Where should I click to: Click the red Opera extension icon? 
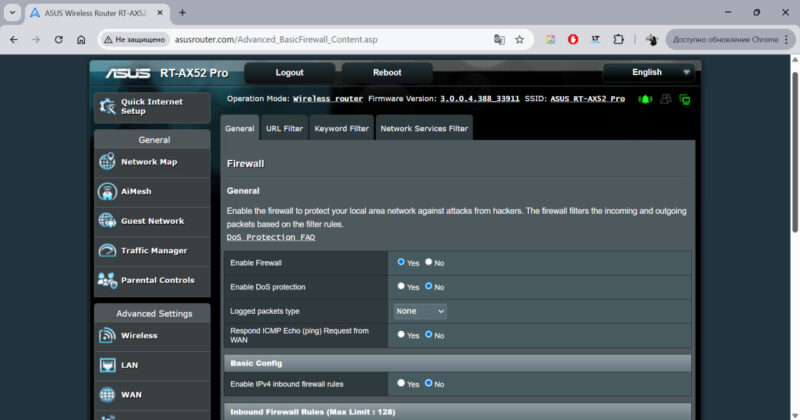click(x=573, y=39)
